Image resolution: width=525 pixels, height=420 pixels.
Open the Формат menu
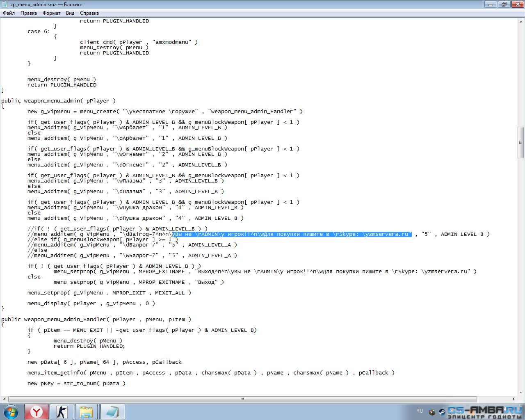point(51,13)
